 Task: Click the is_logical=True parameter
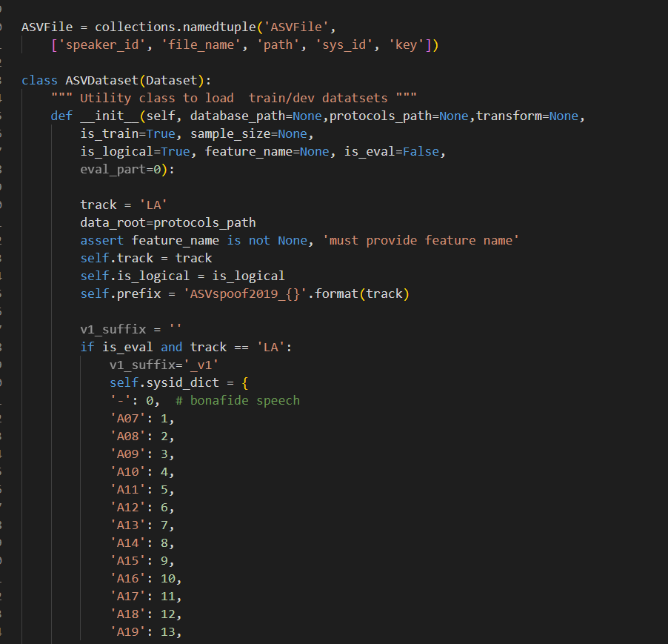click(135, 152)
